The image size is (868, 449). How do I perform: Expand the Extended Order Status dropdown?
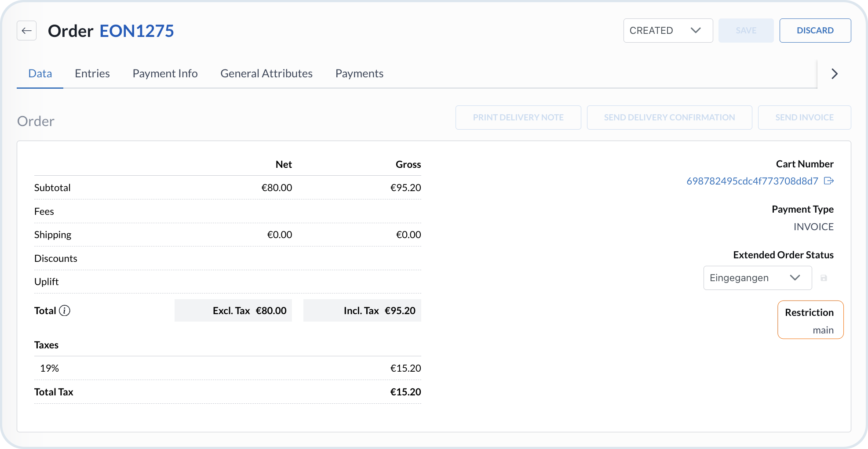pos(757,278)
